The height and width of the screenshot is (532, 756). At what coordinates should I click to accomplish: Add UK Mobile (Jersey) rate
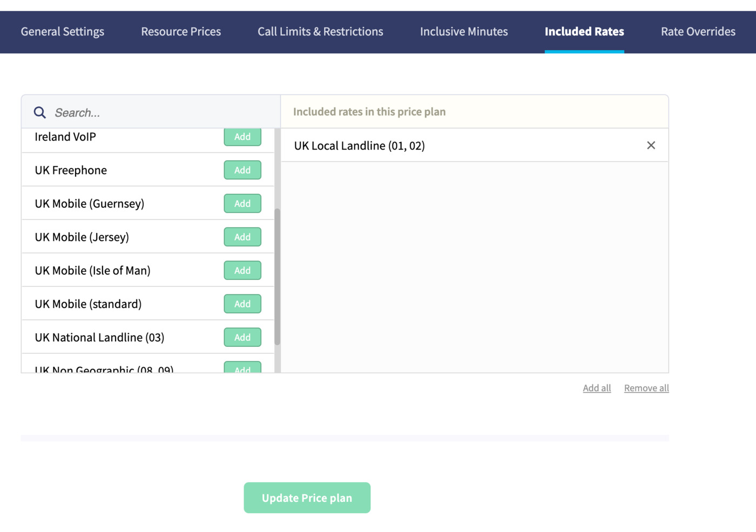(242, 237)
